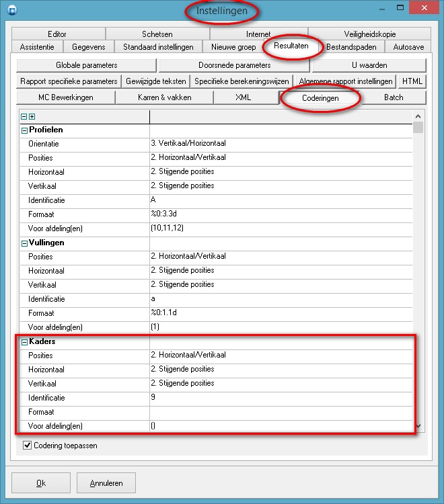Open the Editor tab
The image size is (444, 504).
(x=59, y=34)
